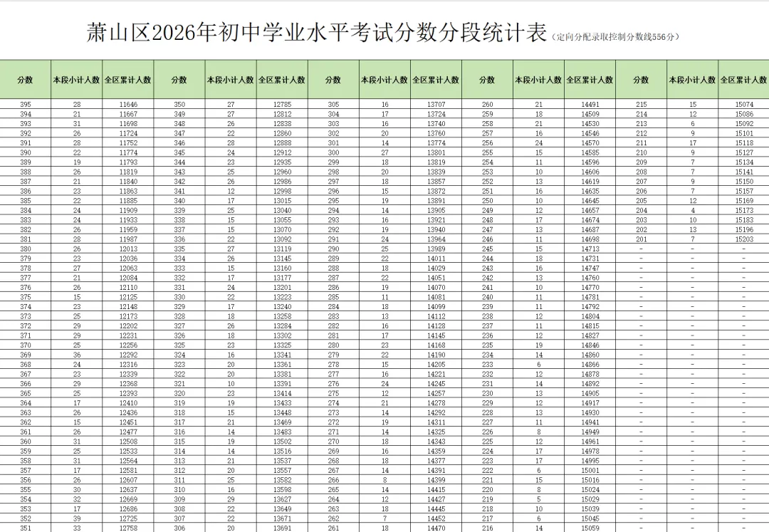This screenshot has width=769, height=532.
Task: Select the 本段小计人数 header above score 305's count
Action: click(384, 80)
